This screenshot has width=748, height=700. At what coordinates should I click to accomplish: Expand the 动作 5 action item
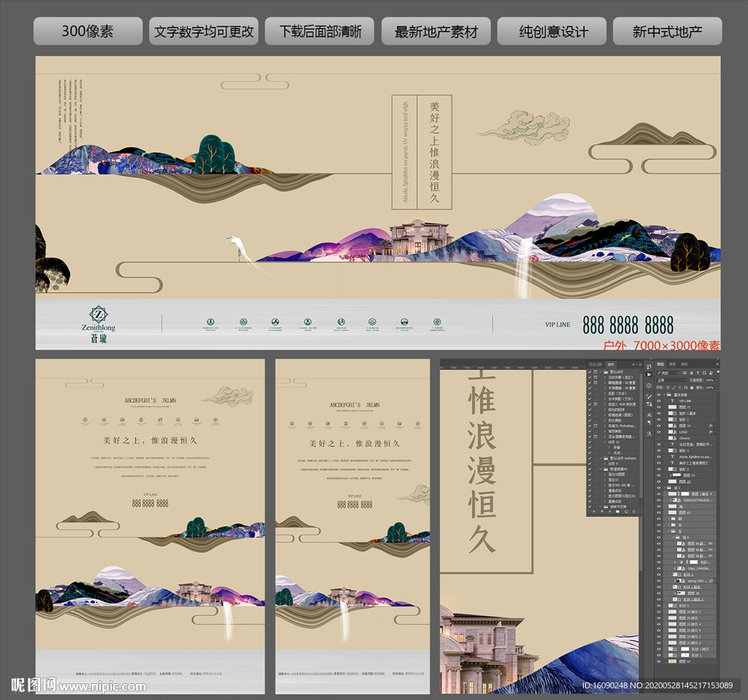click(x=603, y=463)
